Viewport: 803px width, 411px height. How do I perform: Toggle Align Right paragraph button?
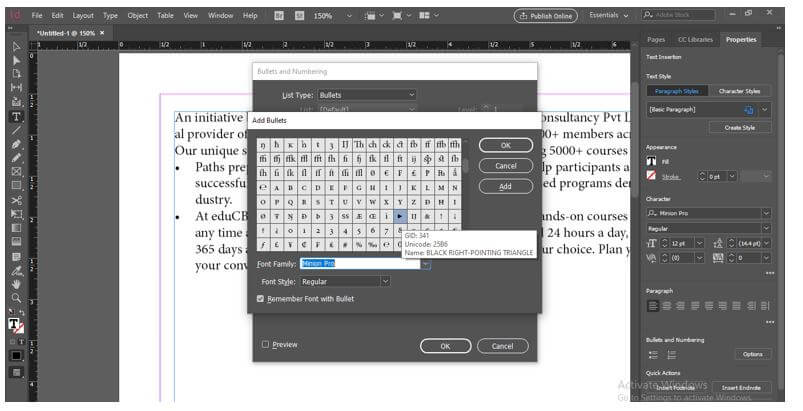click(x=681, y=306)
